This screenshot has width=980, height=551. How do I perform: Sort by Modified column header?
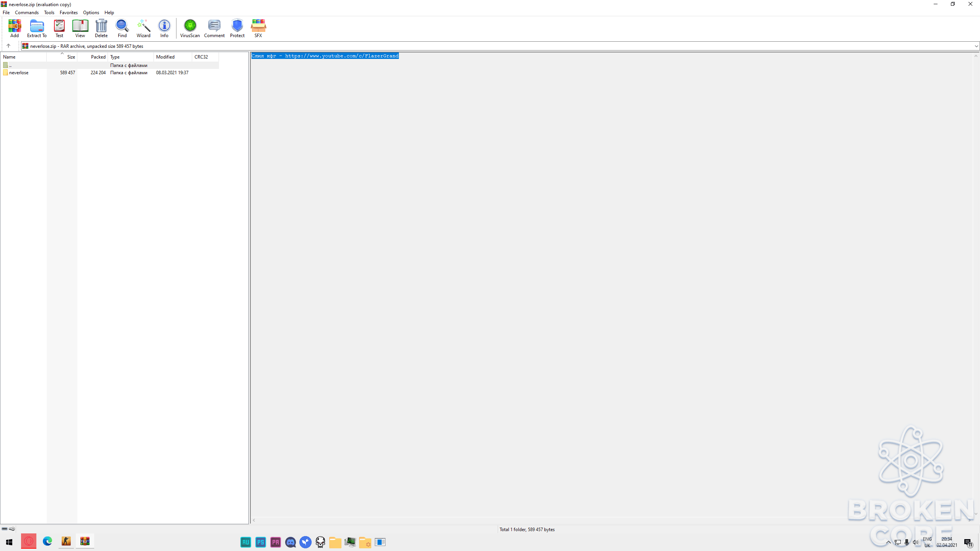point(173,57)
